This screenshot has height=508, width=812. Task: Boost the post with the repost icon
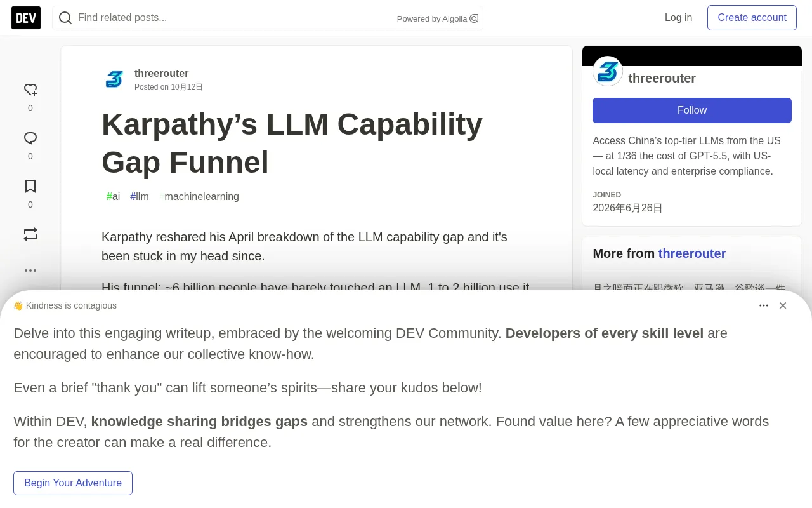30,234
